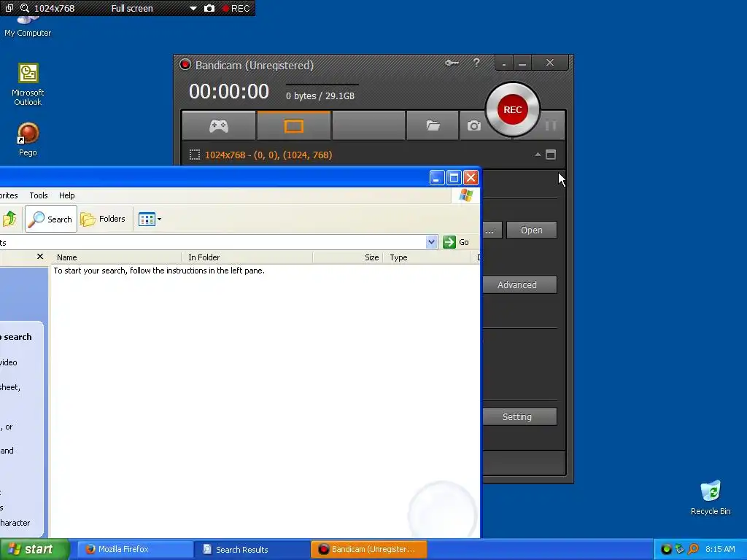This screenshot has width=747, height=560.
Task: Click the green Go button
Action: (456, 242)
